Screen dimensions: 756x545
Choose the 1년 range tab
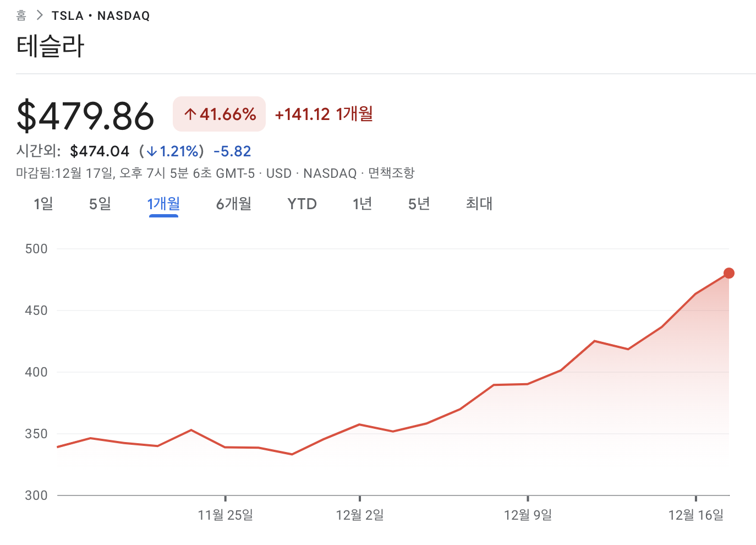tap(363, 204)
